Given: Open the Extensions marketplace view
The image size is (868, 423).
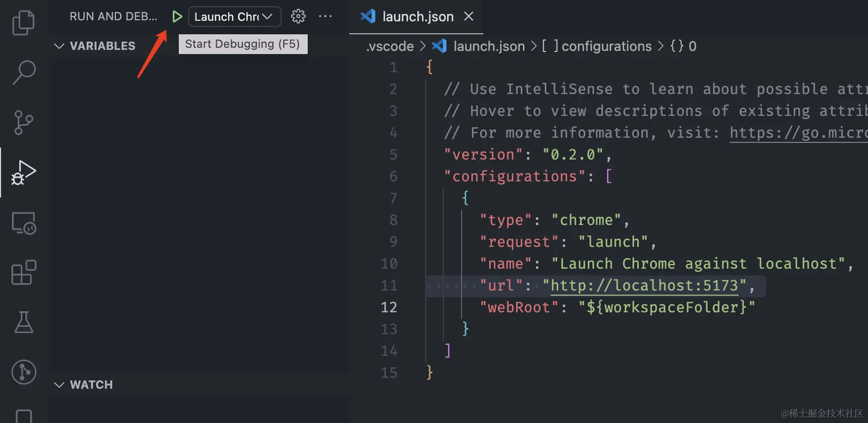Looking at the screenshot, I should click(x=23, y=273).
